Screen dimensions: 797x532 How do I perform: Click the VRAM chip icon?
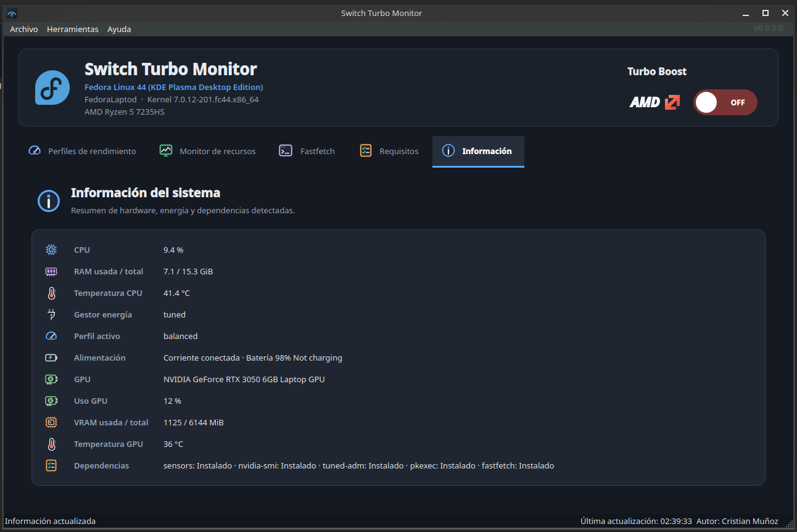tap(51, 422)
